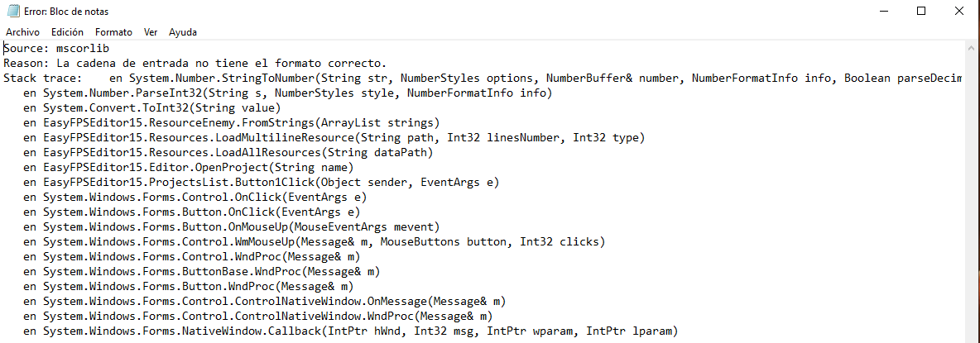Open the Archivo menu
The height and width of the screenshot is (343, 980).
(x=22, y=32)
